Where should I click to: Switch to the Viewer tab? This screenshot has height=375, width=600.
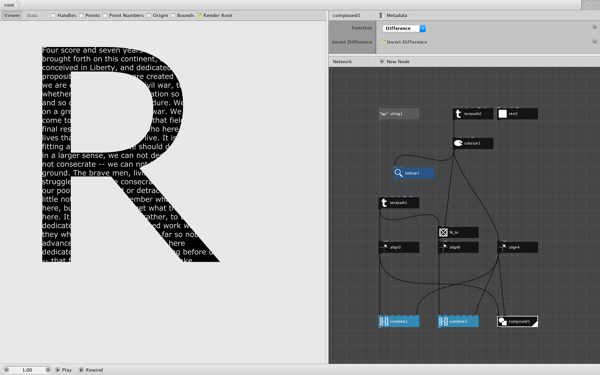tap(12, 15)
